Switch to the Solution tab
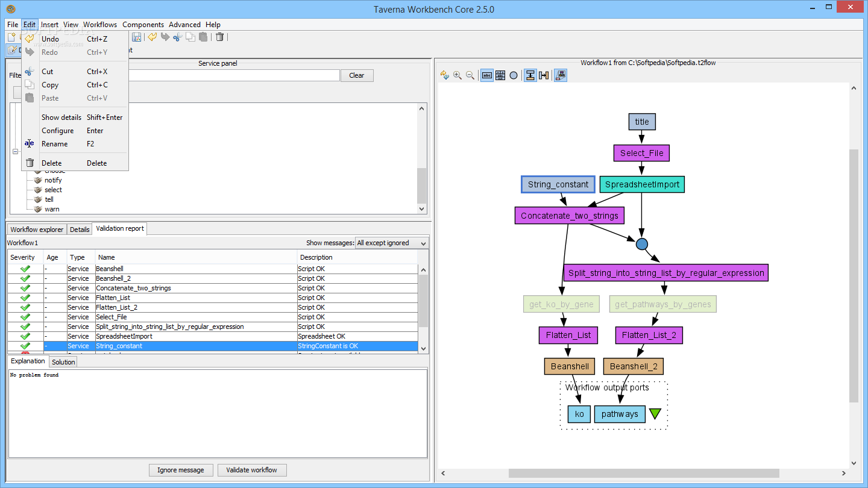The image size is (868, 488). pos(63,362)
